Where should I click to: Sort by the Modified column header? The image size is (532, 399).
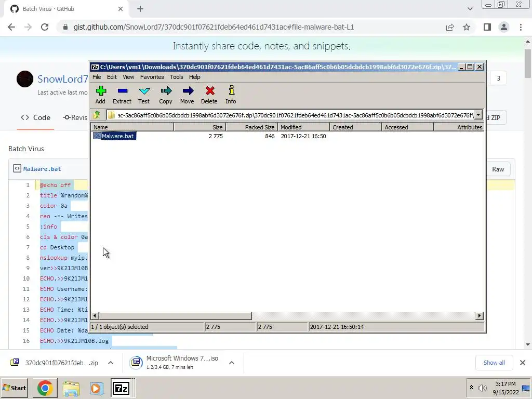click(303, 127)
